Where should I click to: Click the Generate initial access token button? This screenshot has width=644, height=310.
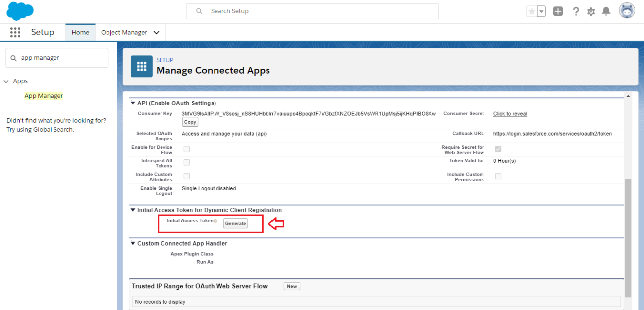pyautogui.click(x=235, y=223)
